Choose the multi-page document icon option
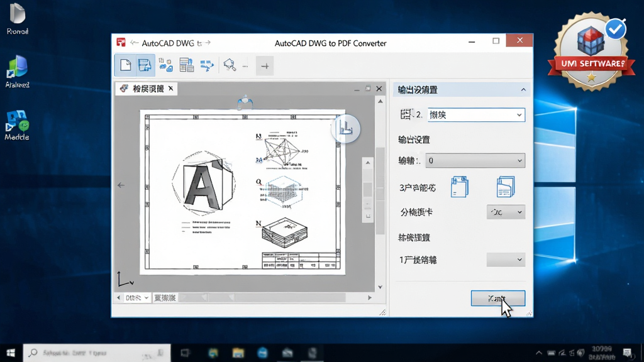644x362 pixels. (x=506, y=187)
